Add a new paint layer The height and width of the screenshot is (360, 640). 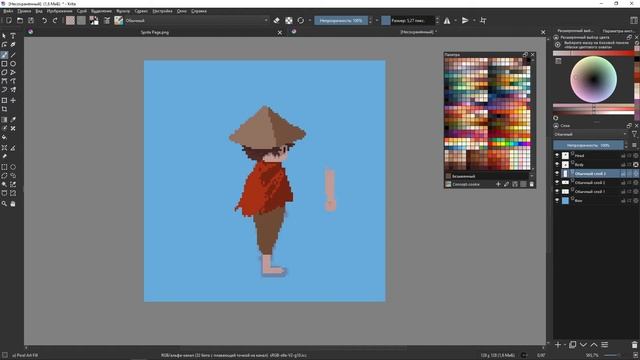pyautogui.click(x=558, y=345)
